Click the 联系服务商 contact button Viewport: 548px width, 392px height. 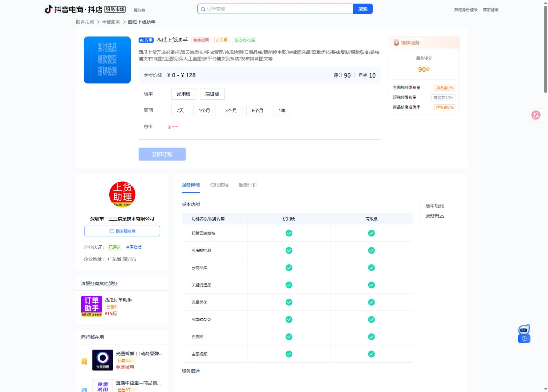[122, 231]
